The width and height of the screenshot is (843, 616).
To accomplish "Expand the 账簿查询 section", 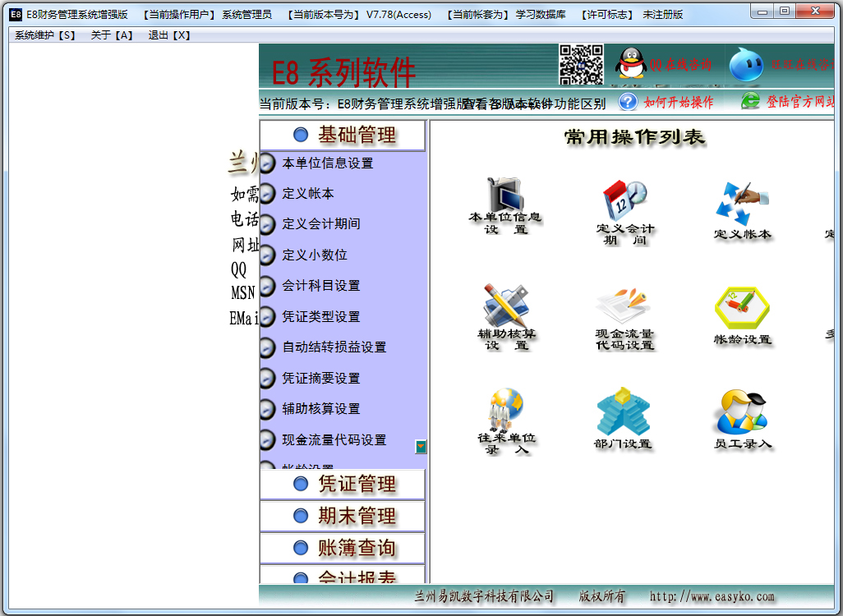I will point(343,548).
